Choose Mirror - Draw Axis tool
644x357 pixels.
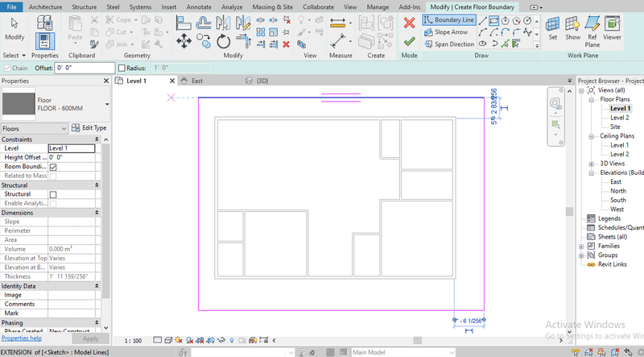click(243, 23)
